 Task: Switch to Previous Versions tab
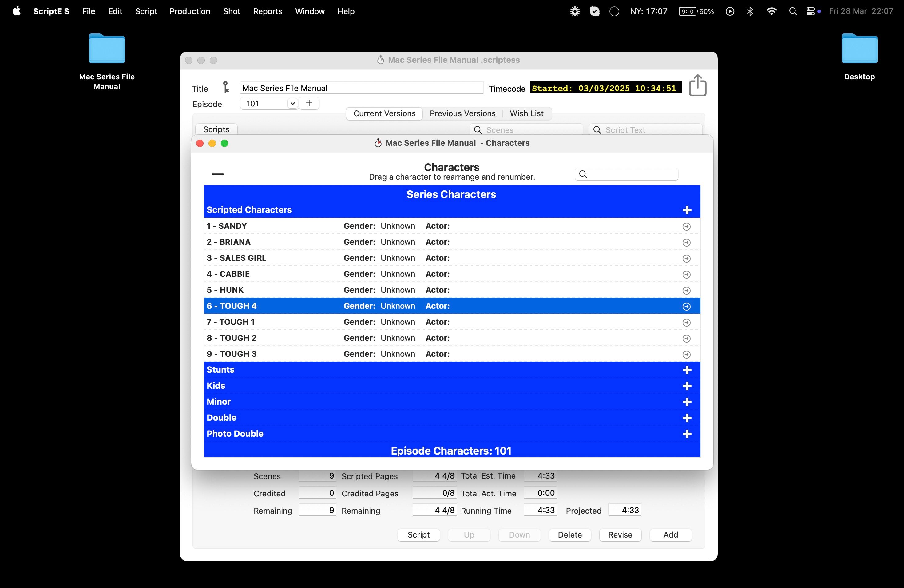point(462,113)
